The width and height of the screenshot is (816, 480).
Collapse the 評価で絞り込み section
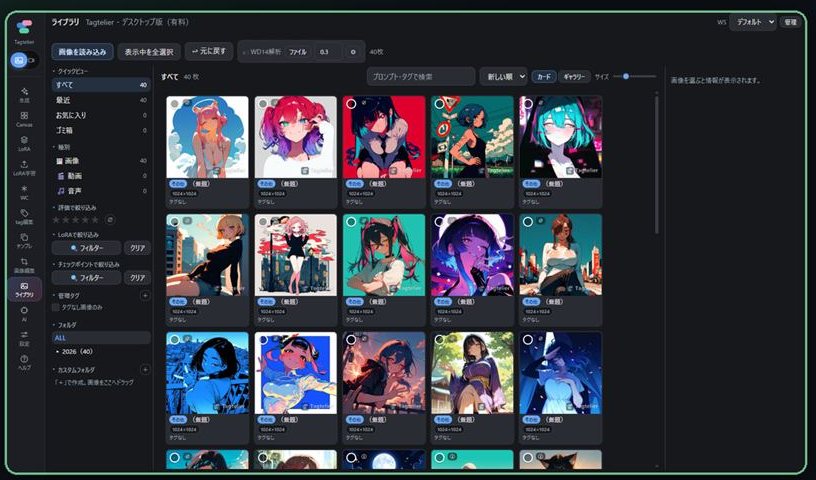[74, 207]
